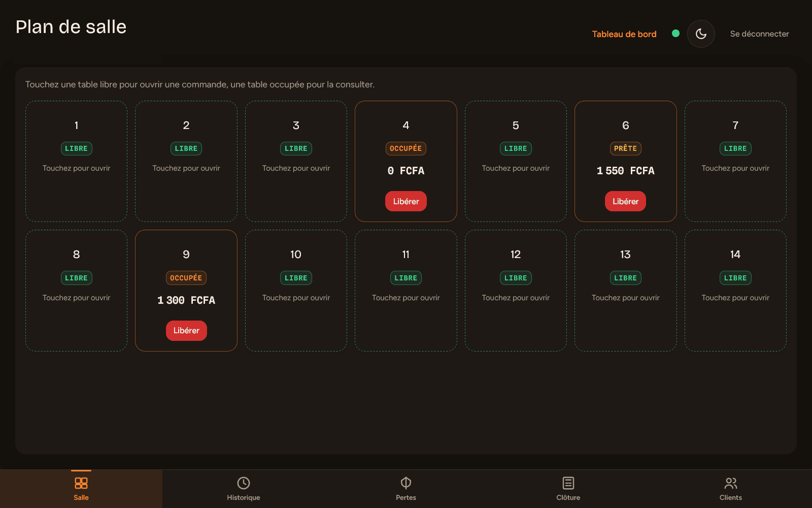Select table 14 LIBRE badge

tap(735, 278)
